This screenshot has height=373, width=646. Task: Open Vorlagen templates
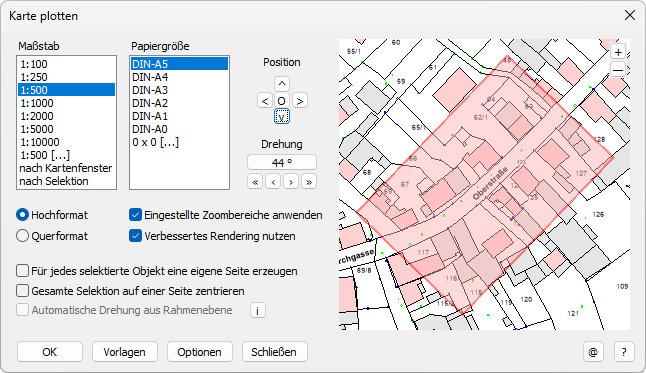(x=124, y=352)
